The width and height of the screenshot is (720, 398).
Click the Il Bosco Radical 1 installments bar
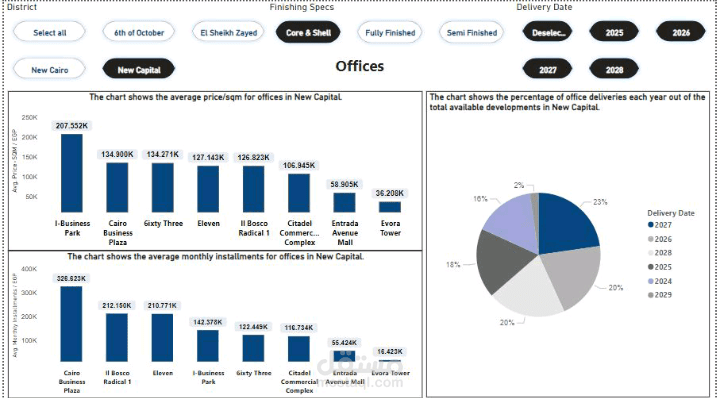pyautogui.click(x=117, y=337)
